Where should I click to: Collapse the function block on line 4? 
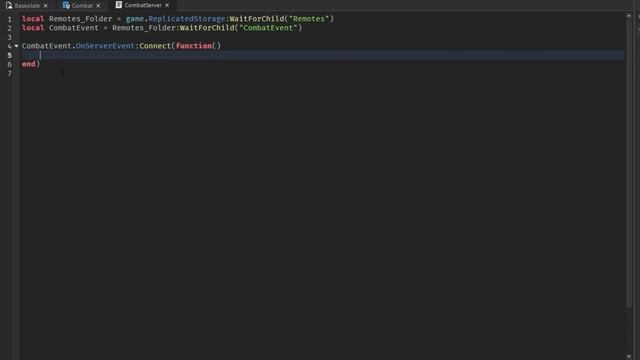point(16,46)
